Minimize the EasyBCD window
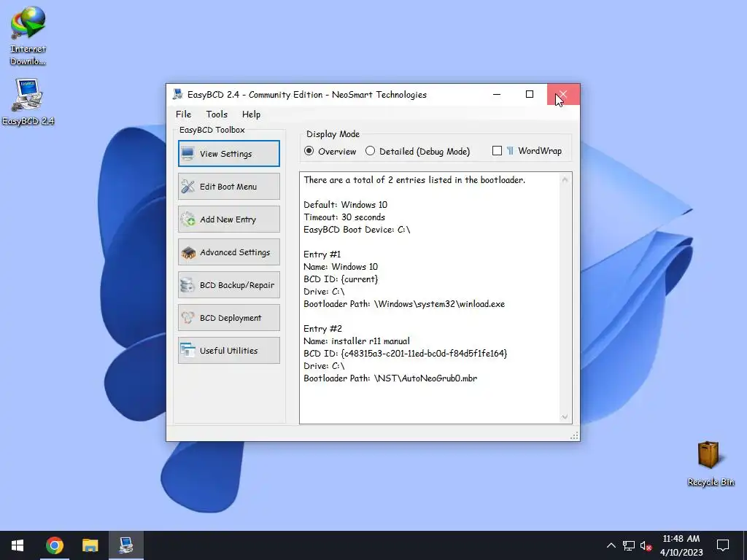747x560 pixels. tap(497, 94)
